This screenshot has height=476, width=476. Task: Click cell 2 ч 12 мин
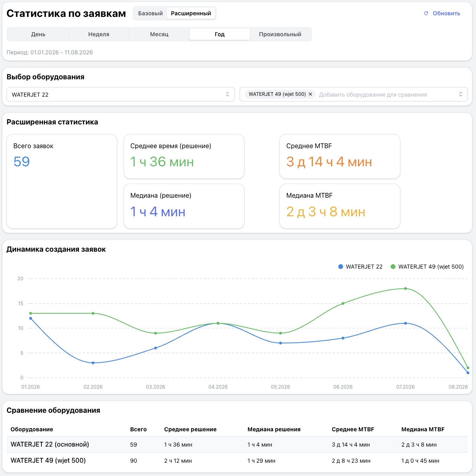click(x=178, y=461)
